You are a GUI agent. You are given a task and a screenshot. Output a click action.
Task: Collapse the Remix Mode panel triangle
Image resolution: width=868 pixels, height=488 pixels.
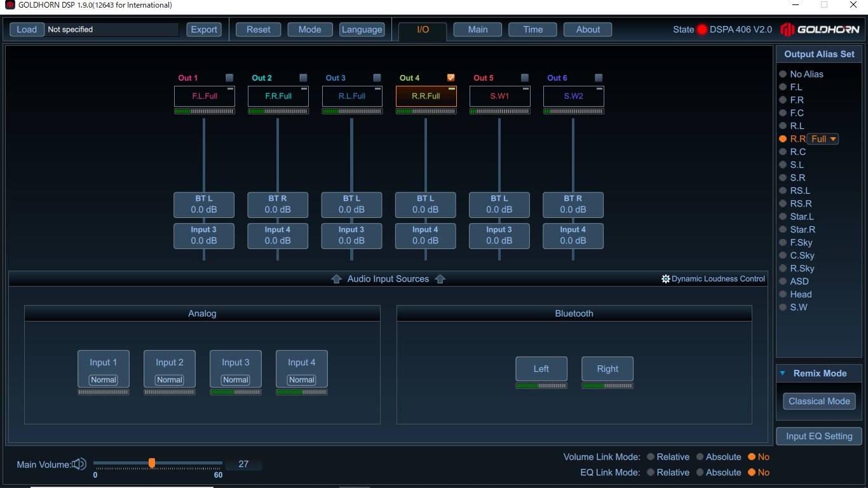[x=782, y=374]
